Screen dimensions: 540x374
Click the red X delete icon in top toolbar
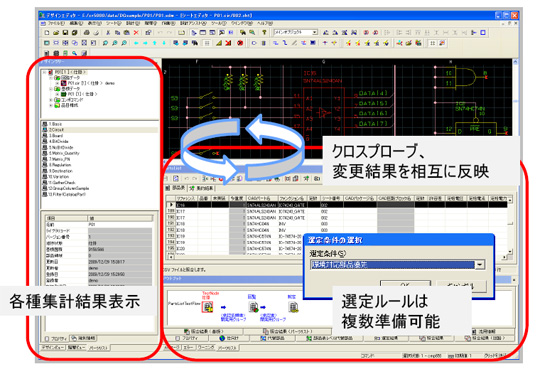click(136, 33)
